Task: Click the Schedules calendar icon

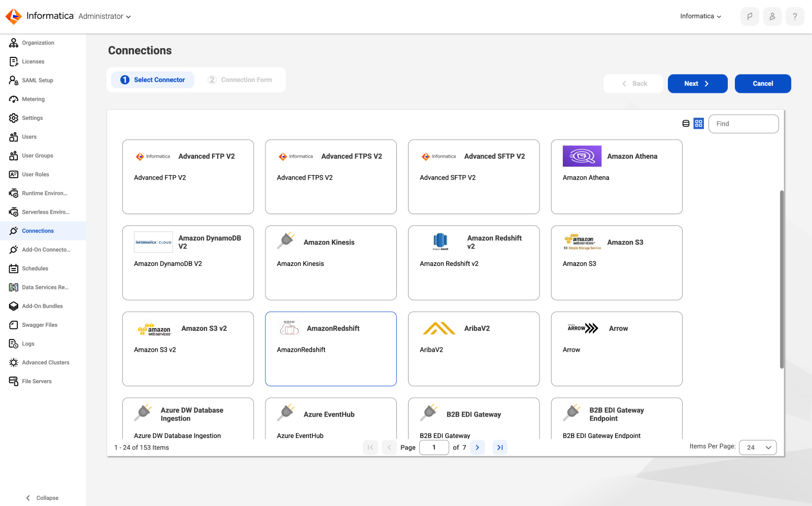Action: 14,268
